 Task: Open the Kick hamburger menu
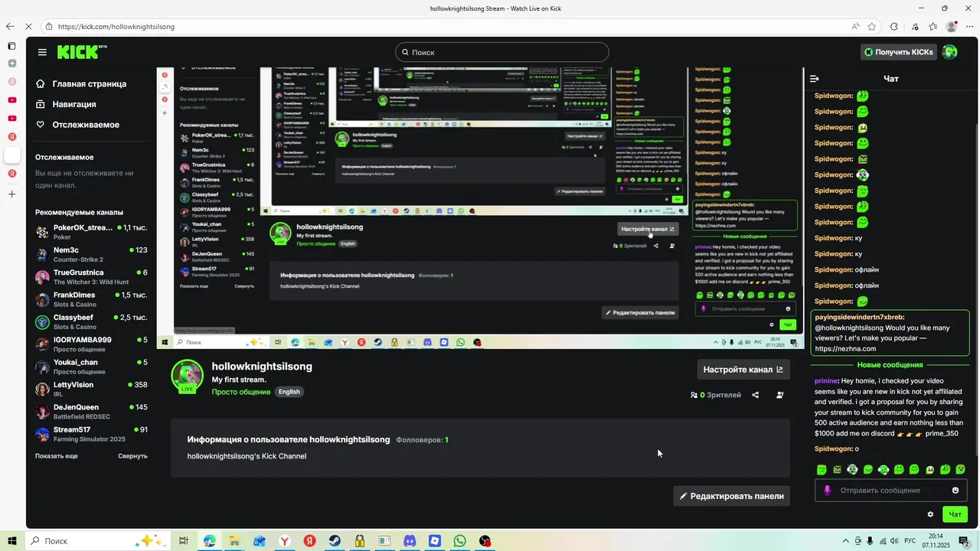coord(42,52)
